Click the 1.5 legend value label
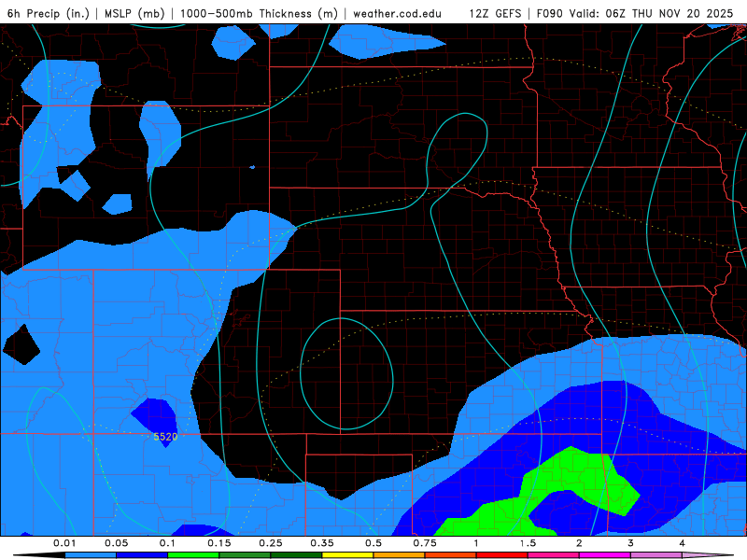Image resolution: width=747 pixels, height=560 pixels. click(528, 543)
